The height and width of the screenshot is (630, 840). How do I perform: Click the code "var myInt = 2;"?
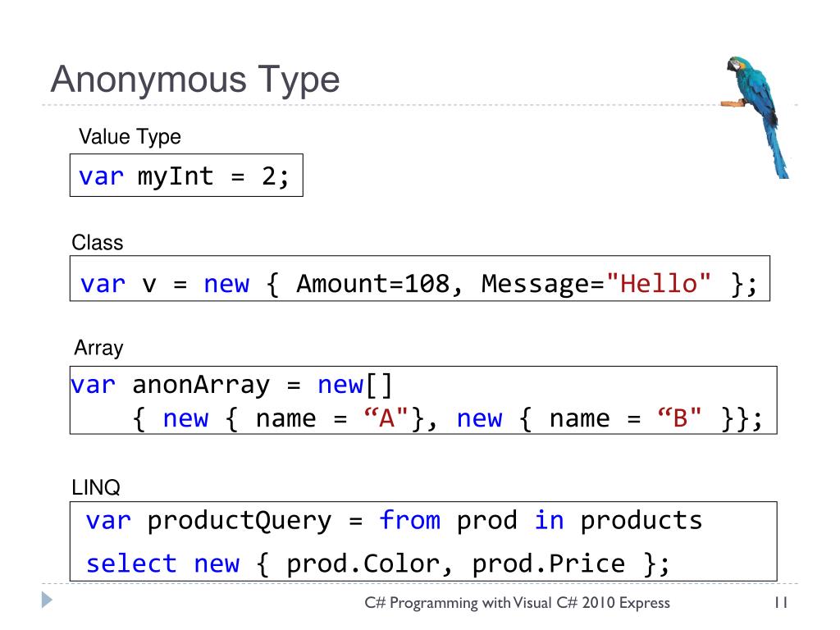click(184, 176)
